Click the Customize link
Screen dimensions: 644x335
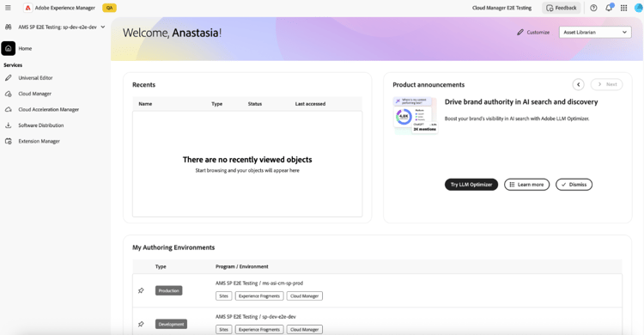click(x=538, y=32)
